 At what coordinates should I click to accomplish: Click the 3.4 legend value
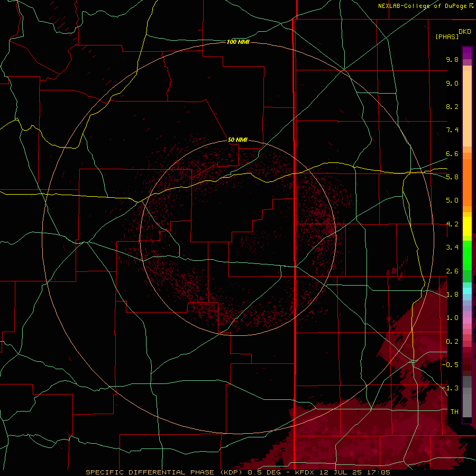pyautogui.click(x=452, y=248)
